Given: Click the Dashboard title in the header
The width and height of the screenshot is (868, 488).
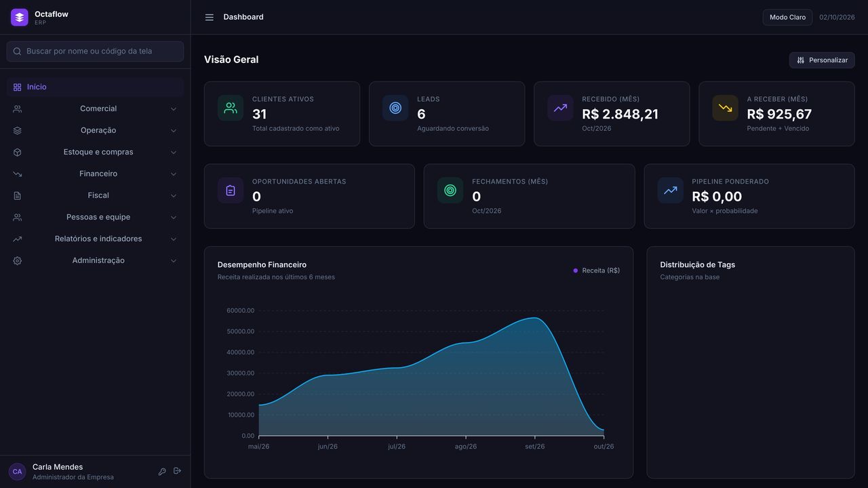Looking at the screenshot, I should tap(243, 17).
